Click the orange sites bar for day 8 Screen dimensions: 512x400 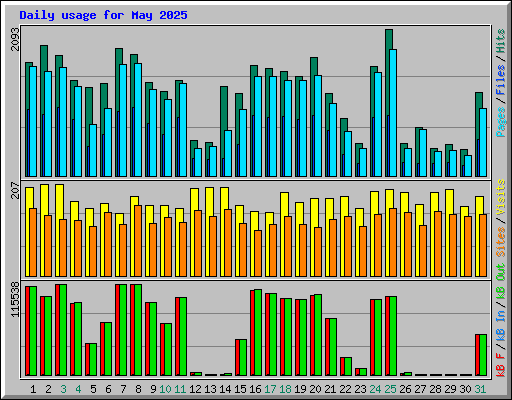[x=138, y=241]
